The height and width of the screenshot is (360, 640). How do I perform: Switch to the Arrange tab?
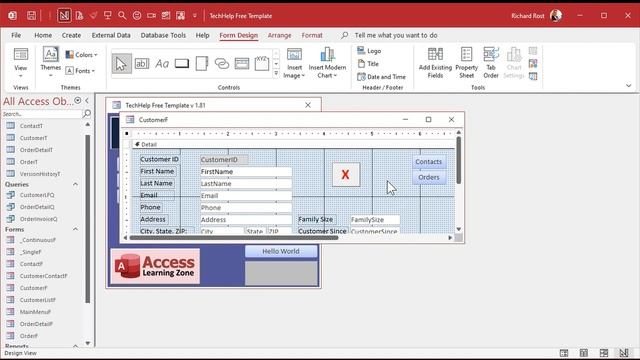280,35
